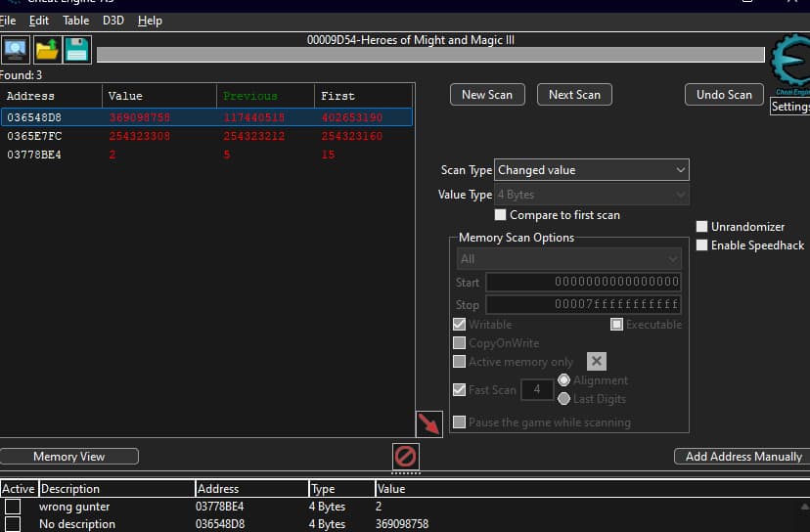Click the First column header

pos(364,96)
